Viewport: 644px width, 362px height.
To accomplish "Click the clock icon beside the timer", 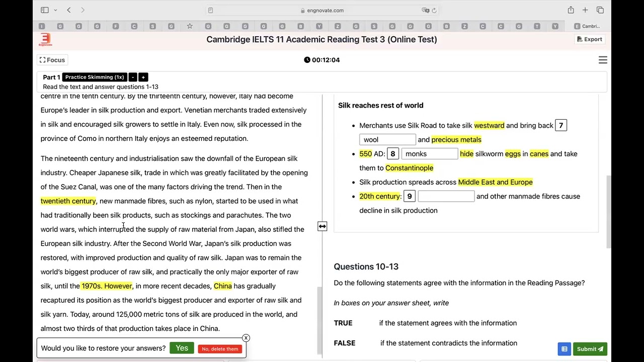I will pos(307,60).
